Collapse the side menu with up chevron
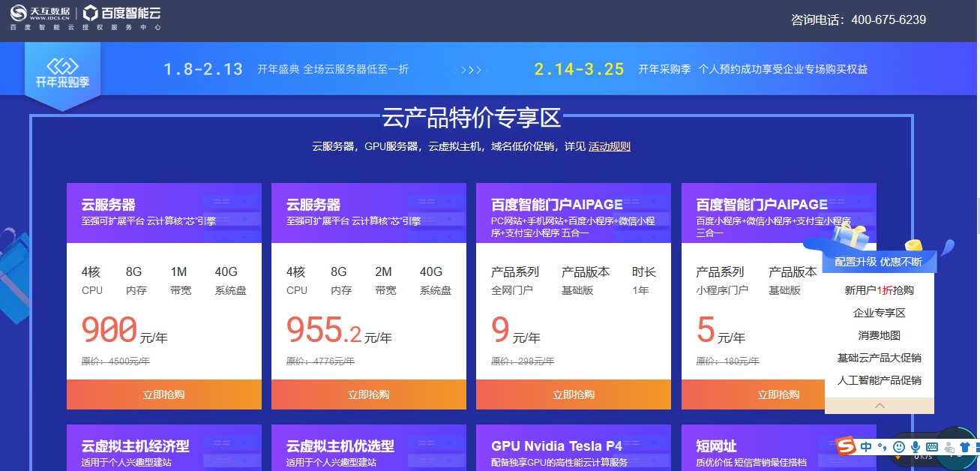 (880, 406)
